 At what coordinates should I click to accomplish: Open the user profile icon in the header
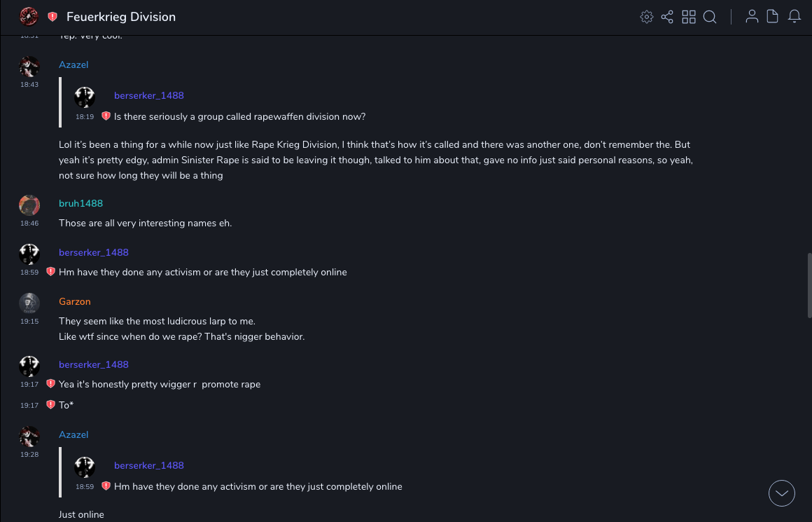pos(752,17)
